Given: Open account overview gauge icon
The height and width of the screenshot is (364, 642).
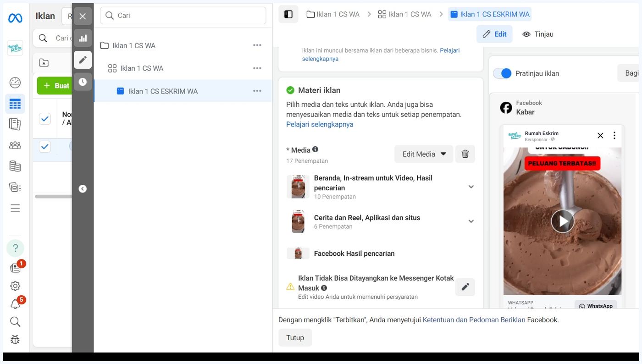Looking at the screenshot, I should pos(15,83).
